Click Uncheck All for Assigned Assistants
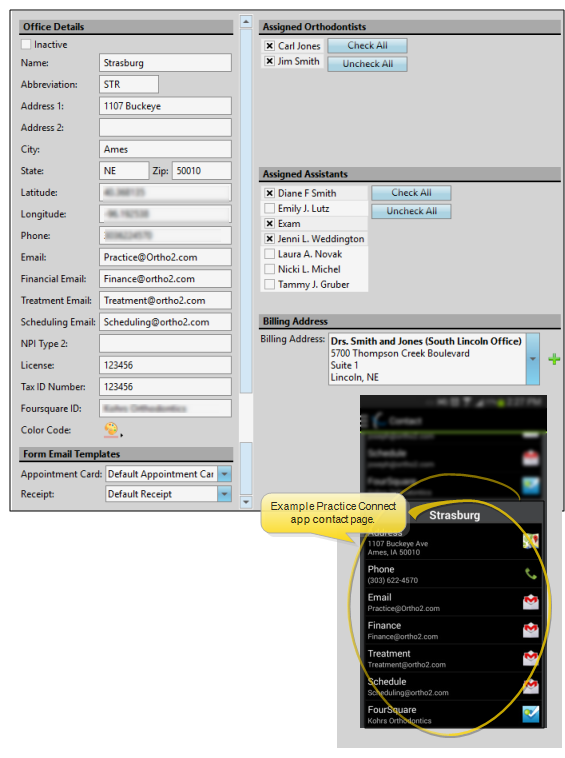 pos(411,211)
